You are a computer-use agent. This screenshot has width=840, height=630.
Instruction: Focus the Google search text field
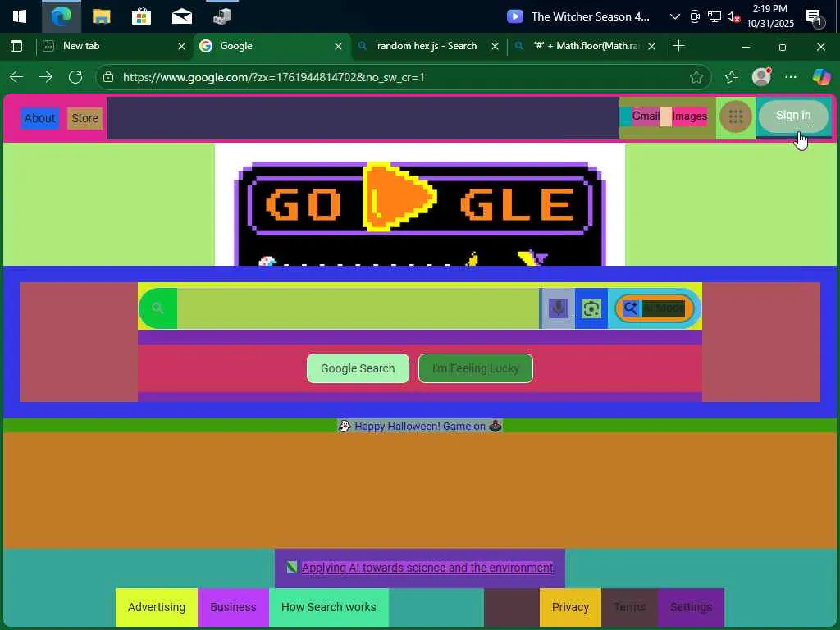(x=358, y=308)
